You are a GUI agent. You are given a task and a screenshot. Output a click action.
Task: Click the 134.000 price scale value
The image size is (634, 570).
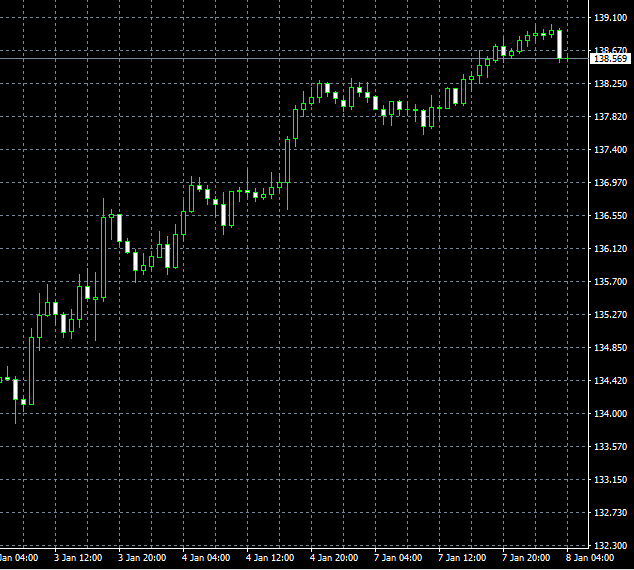(x=610, y=414)
